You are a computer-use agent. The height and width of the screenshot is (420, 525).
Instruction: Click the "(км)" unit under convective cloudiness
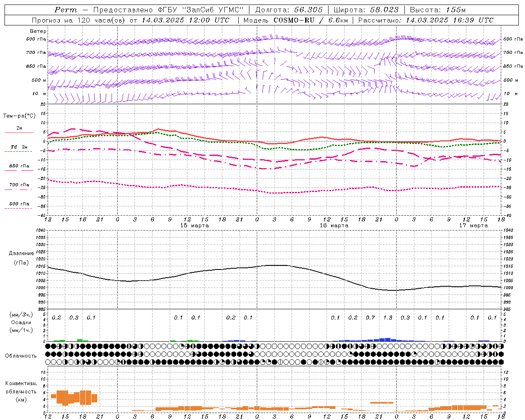[21, 399]
